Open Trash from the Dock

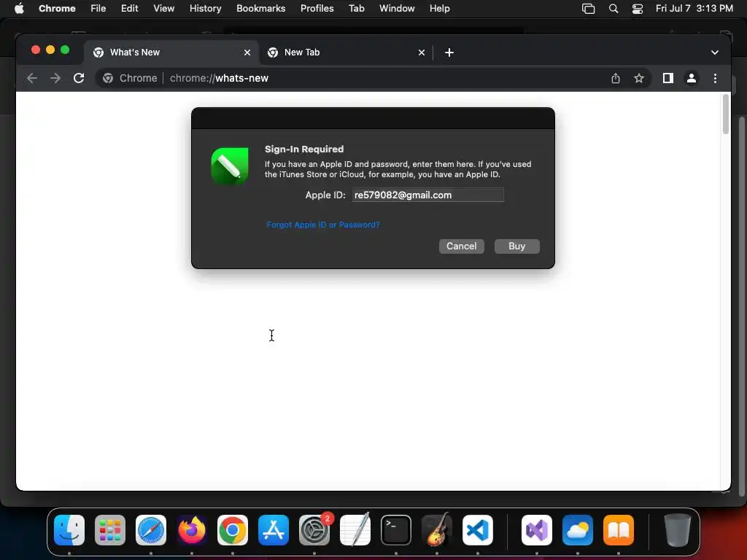(678, 530)
